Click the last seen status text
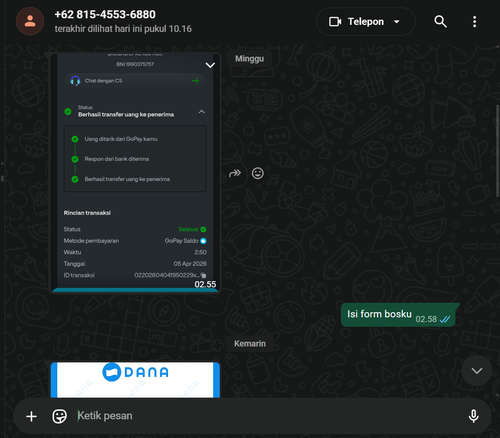 123,29
